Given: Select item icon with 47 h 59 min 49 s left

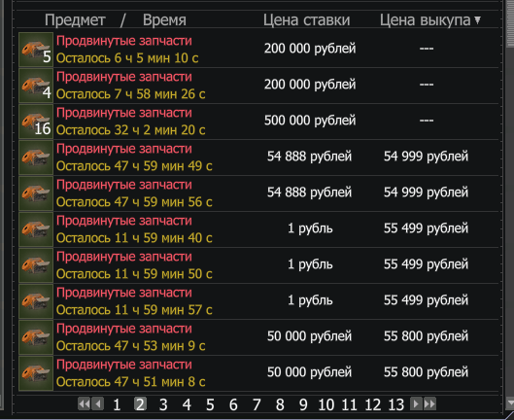Looking at the screenshot, I should pyautogui.click(x=36, y=157).
